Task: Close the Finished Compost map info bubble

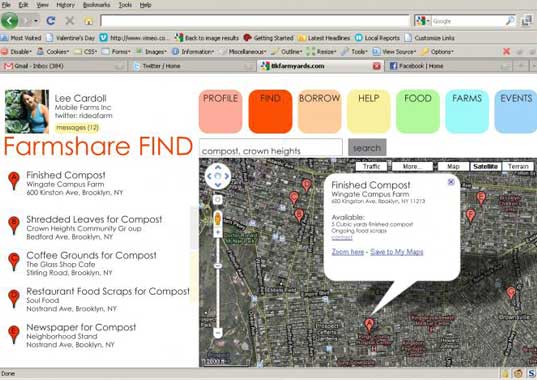Action: pos(451,182)
